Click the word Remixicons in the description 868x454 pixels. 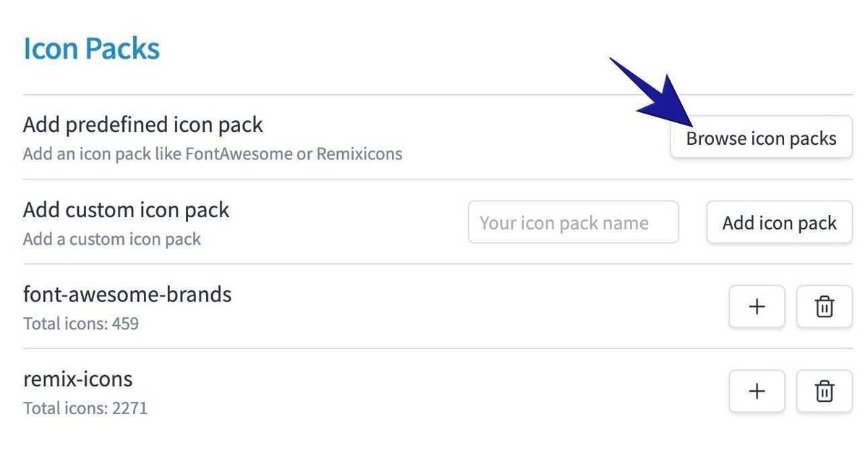click(x=359, y=154)
